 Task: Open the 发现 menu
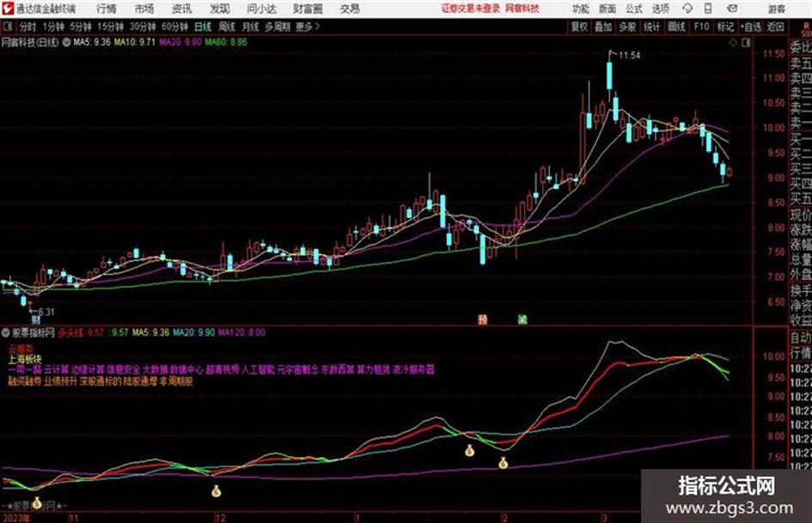219,9
